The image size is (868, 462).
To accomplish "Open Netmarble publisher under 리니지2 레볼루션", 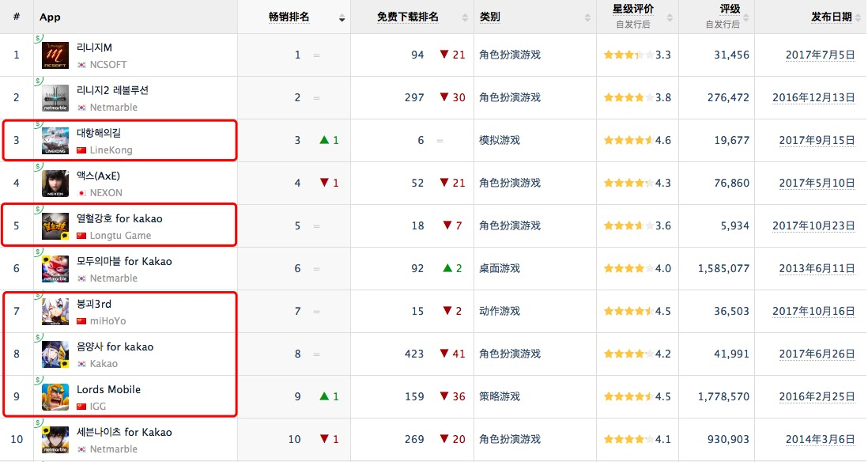I will [114, 108].
